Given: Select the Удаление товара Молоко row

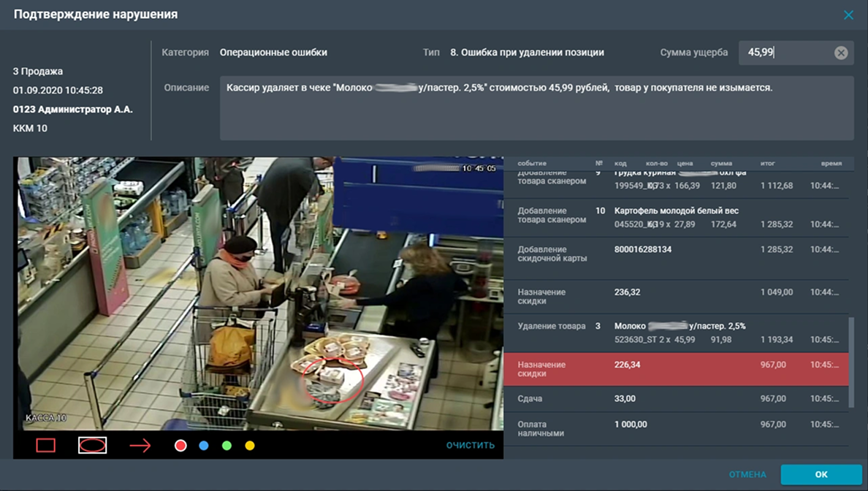Looking at the screenshot, I should click(x=676, y=333).
